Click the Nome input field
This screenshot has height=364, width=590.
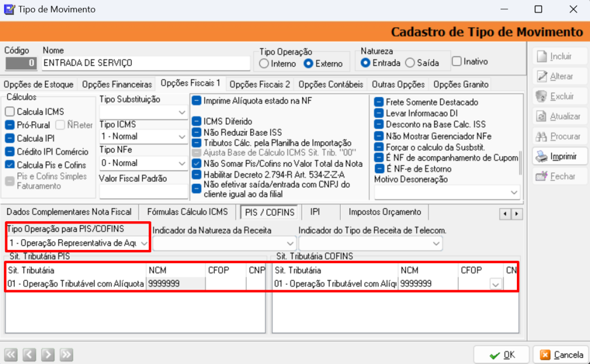(146, 63)
